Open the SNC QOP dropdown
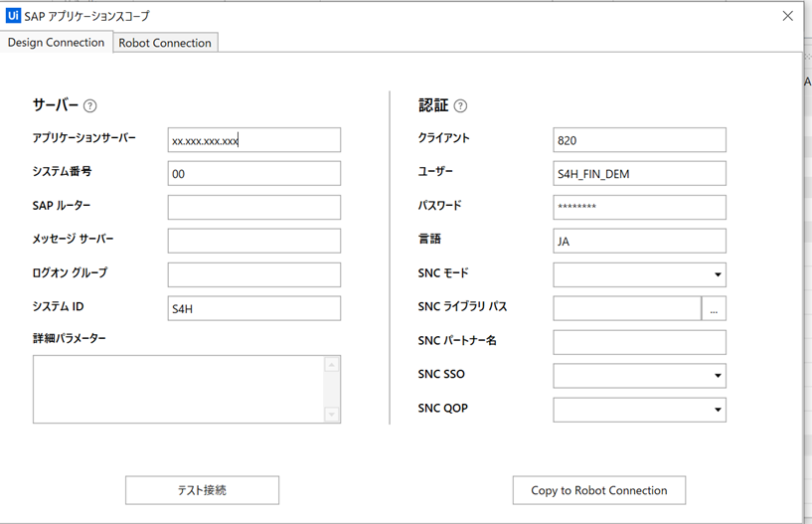This screenshot has width=812, height=524. click(x=639, y=410)
